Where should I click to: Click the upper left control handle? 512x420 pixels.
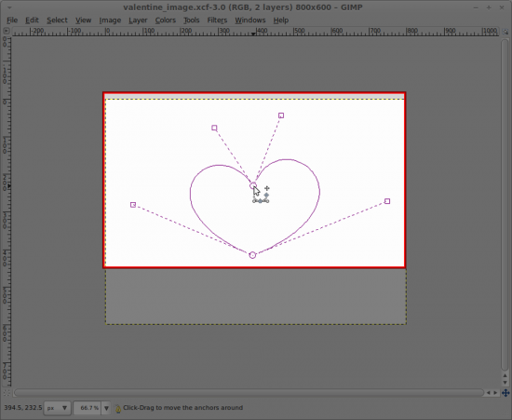(x=214, y=128)
